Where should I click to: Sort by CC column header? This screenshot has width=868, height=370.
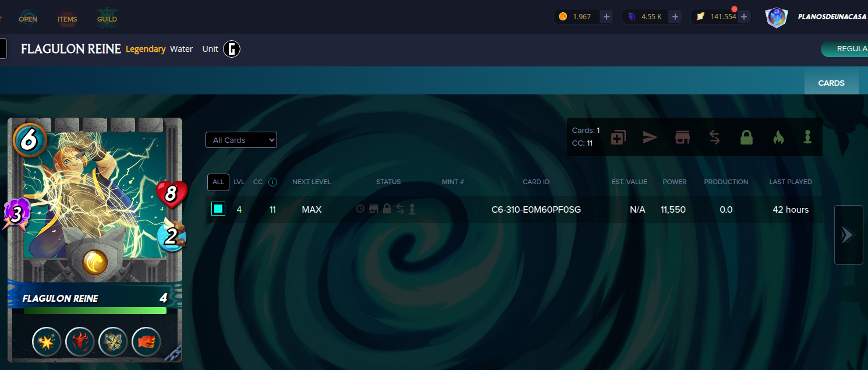(x=258, y=182)
